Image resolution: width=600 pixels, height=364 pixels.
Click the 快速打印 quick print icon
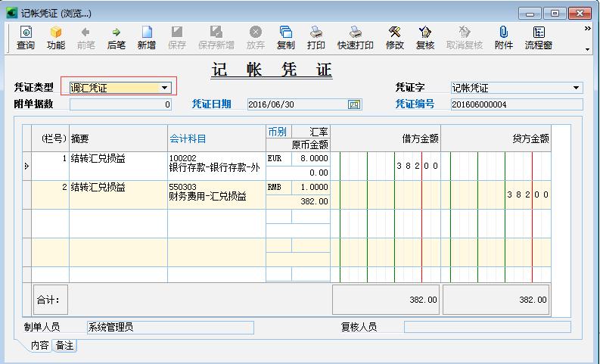(356, 38)
